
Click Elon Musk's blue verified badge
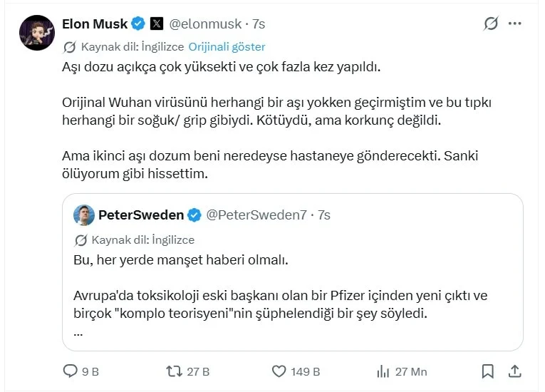(138, 24)
